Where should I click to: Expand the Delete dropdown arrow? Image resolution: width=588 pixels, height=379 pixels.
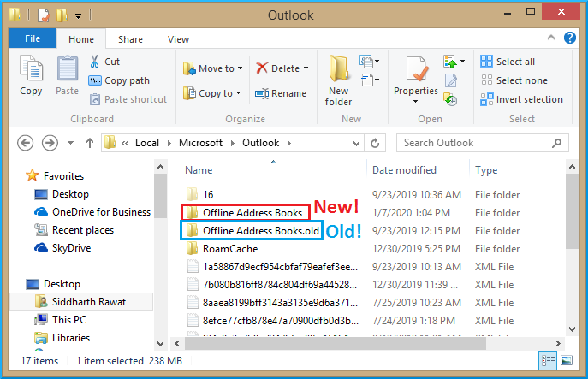tap(306, 68)
